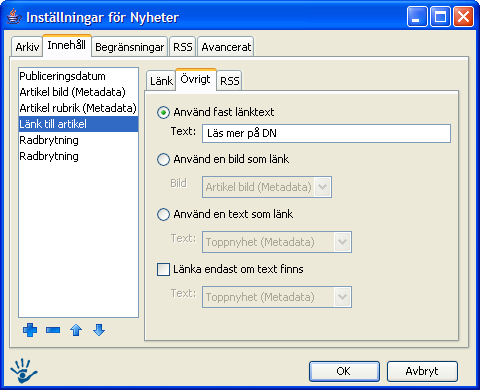Cancel with the Avbryt button
Viewport: 480px width, 390px height.
pos(422,371)
